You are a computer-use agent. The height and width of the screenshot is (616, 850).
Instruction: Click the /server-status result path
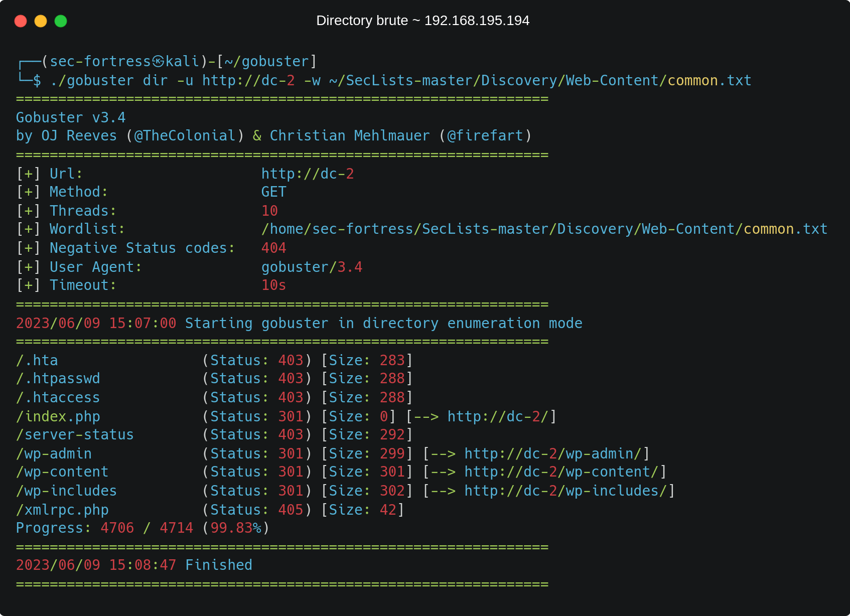coord(75,434)
